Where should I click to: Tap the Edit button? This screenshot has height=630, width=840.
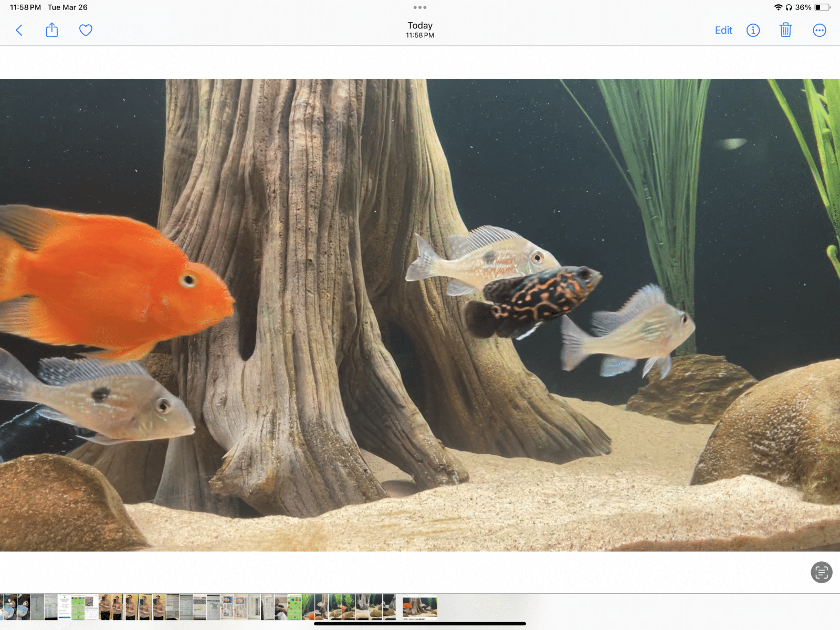click(x=723, y=30)
